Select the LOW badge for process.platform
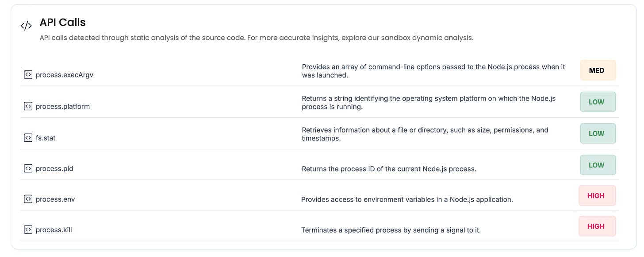The height and width of the screenshot is (257, 644). coord(598,102)
